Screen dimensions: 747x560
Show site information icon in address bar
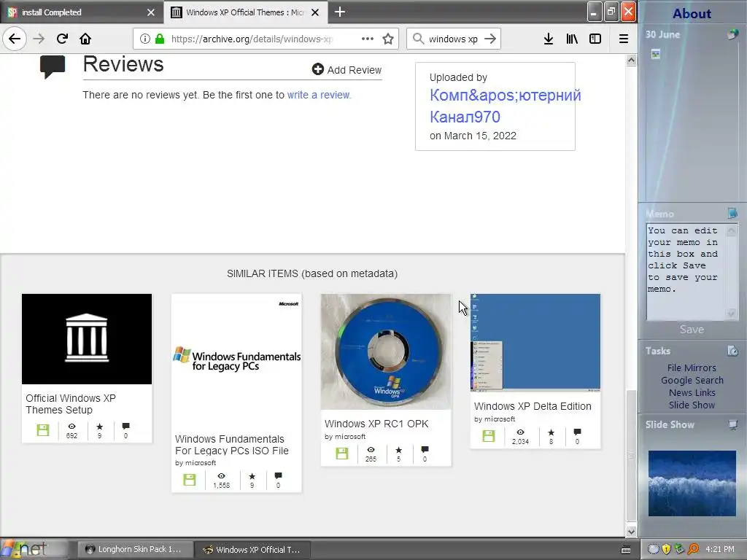click(x=145, y=39)
